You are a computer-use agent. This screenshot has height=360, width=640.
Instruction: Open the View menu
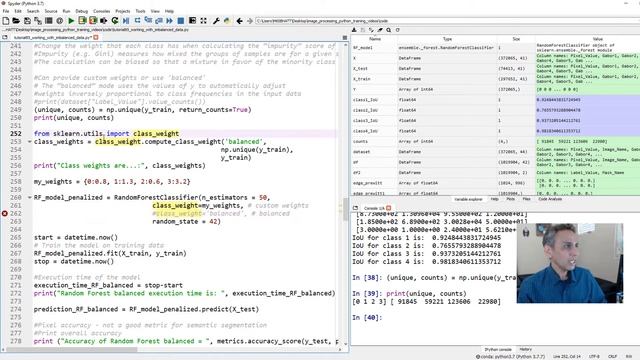(155, 11)
